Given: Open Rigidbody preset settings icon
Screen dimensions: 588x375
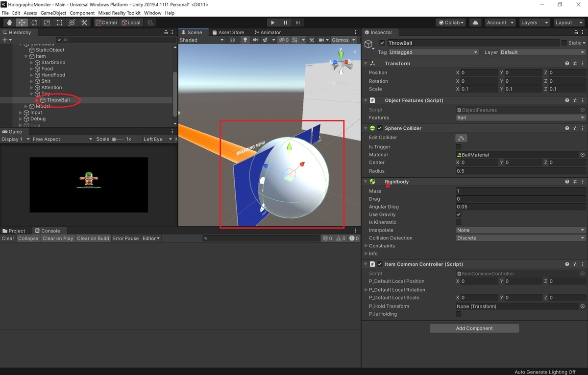Looking at the screenshot, I should [575, 182].
